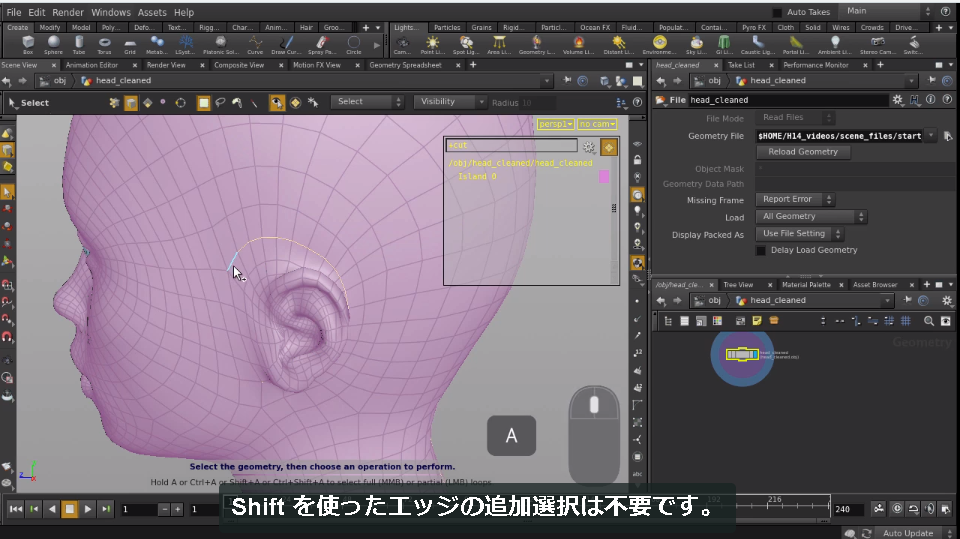Select the Grid shelf tool

click(x=130, y=45)
